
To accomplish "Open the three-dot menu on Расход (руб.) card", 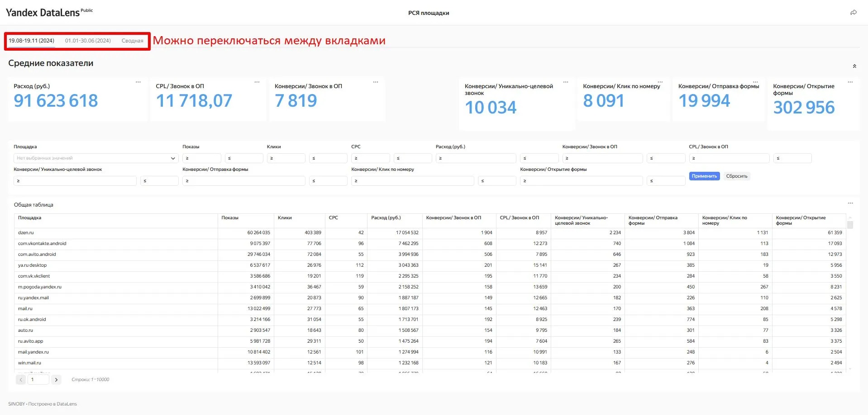I will 138,82.
